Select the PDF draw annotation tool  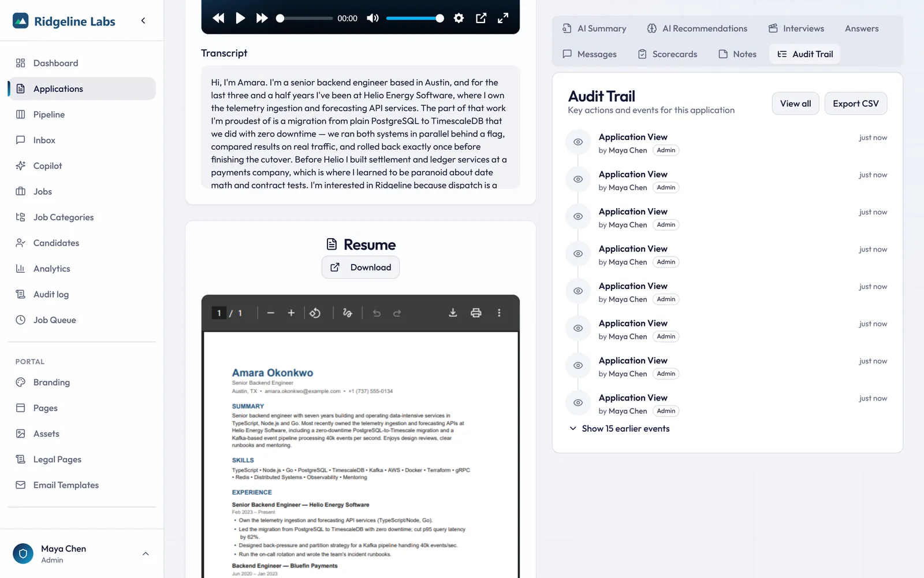click(347, 313)
